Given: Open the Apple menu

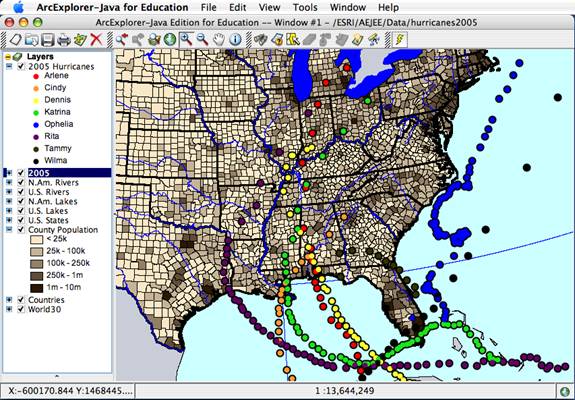Looking at the screenshot, I should tap(18, 7).
